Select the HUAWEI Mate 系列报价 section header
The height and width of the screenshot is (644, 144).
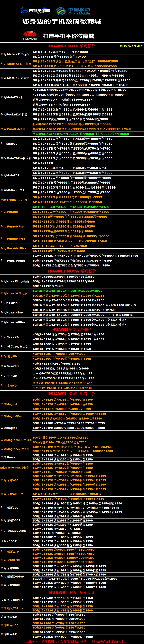point(72,46)
